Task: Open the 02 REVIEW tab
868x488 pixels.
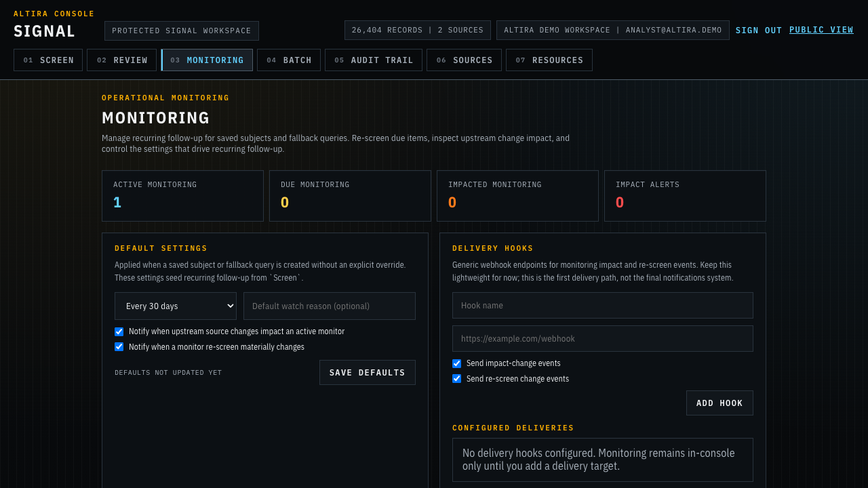Action: (x=121, y=60)
